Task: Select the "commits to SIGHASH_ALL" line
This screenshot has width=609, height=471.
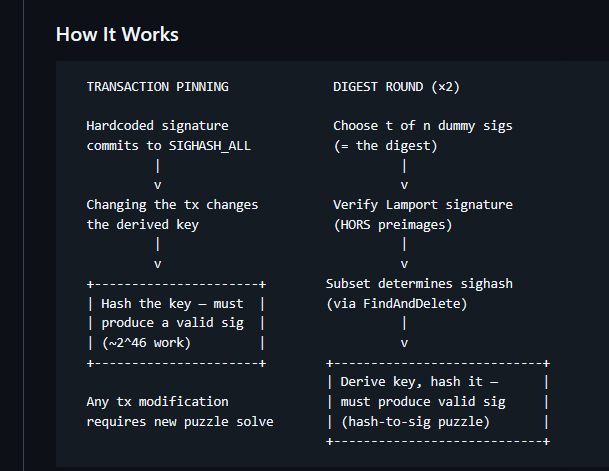Action: pos(169,146)
